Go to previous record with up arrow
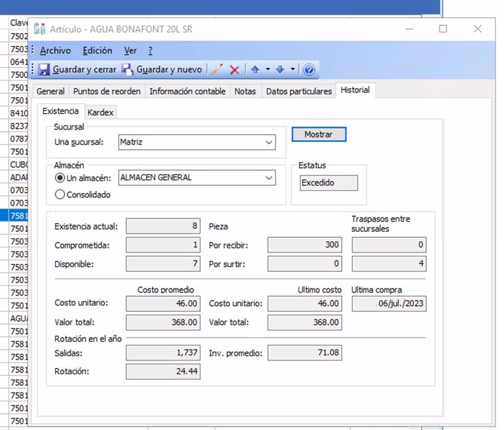Image resolution: width=504 pixels, height=430 pixels. [x=255, y=70]
